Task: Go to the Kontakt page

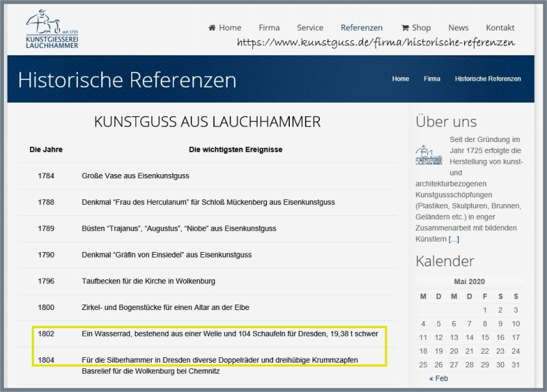Action: pos(500,28)
